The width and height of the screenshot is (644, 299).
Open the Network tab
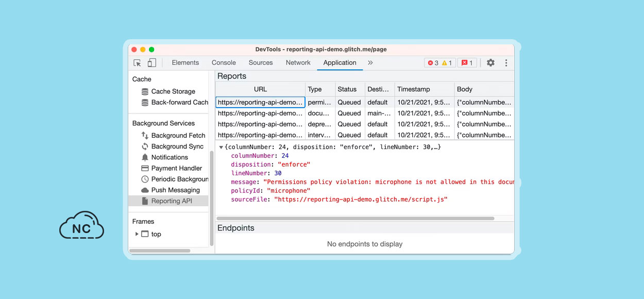tap(298, 63)
